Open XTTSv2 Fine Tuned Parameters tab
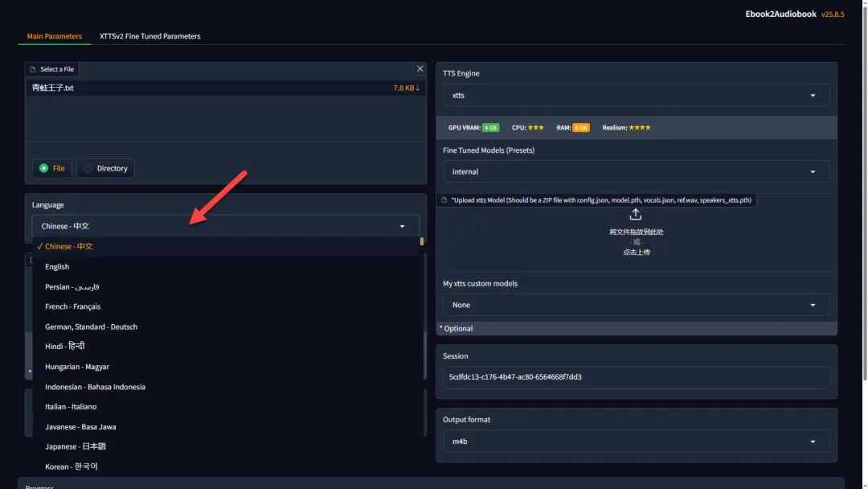Image resolution: width=868 pixels, height=489 pixels. 149,36
